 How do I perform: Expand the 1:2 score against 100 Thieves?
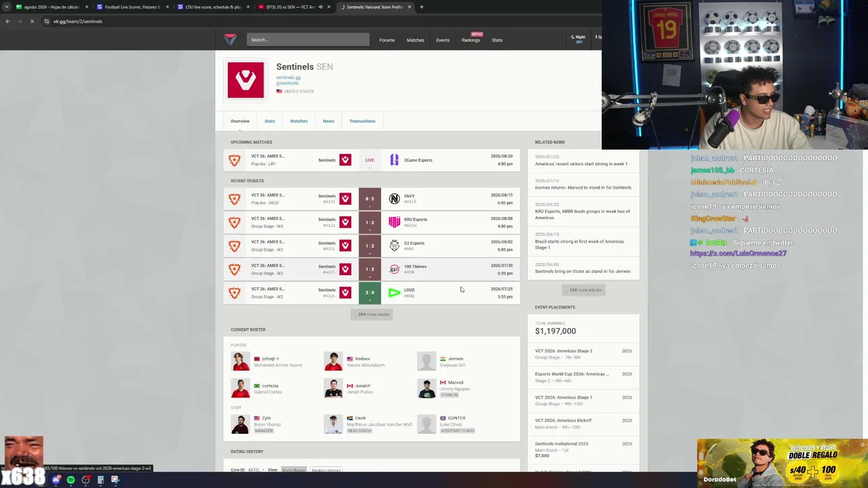click(370, 269)
